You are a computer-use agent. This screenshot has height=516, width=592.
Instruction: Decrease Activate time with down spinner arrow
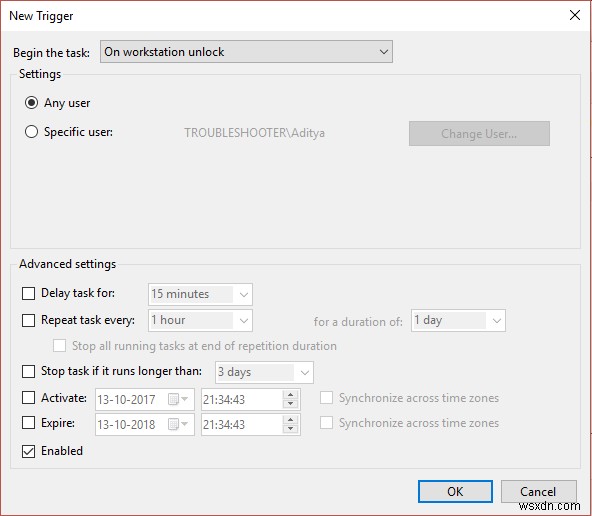point(290,404)
